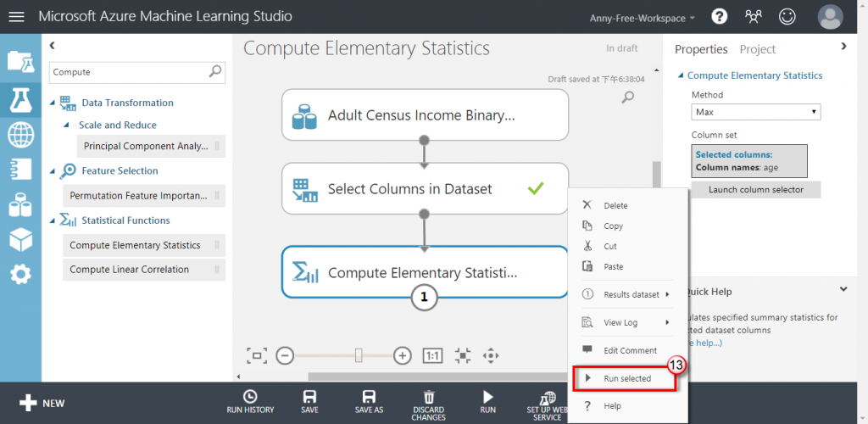Click the mini-map toggle icon

coord(464,355)
